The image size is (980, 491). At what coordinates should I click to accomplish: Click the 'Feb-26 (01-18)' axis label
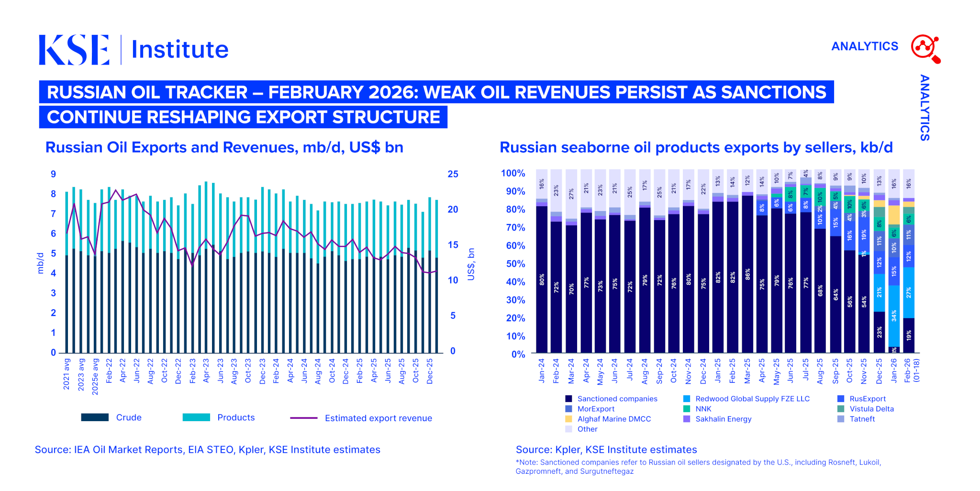coord(912,371)
